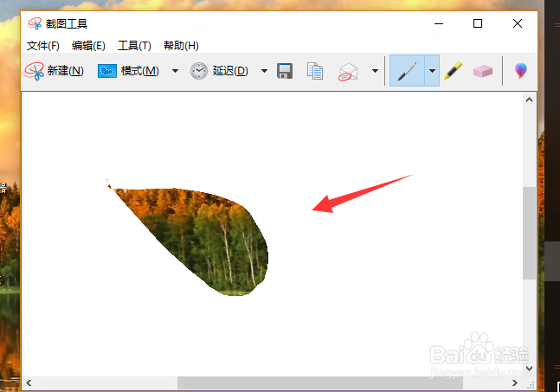Viewport: 560px width, 392px height.
Task: Maximize the Snipping Tool window
Action: (x=478, y=23)
